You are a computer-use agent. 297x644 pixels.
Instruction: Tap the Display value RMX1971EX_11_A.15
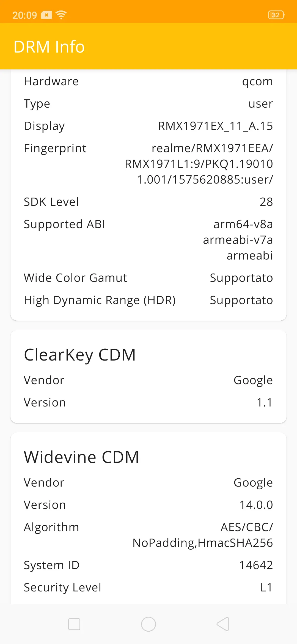pyautogui.click(x=215, y=126)
